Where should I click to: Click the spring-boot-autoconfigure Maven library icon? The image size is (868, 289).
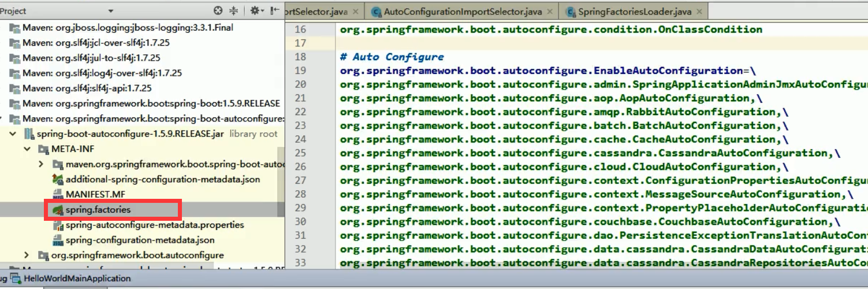[x=15, y=118]
